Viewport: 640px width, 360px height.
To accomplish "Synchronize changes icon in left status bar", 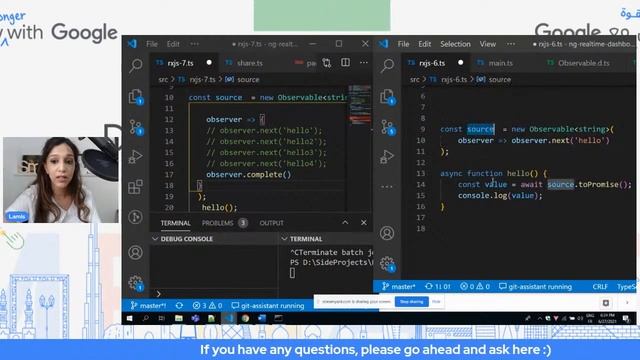I will 179,305.
